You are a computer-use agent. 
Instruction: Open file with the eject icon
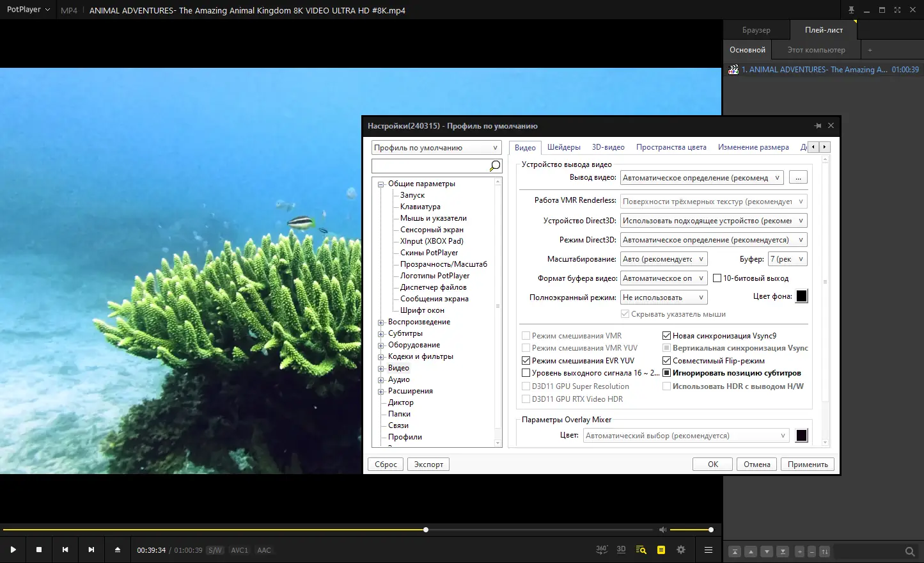(118, 550)
